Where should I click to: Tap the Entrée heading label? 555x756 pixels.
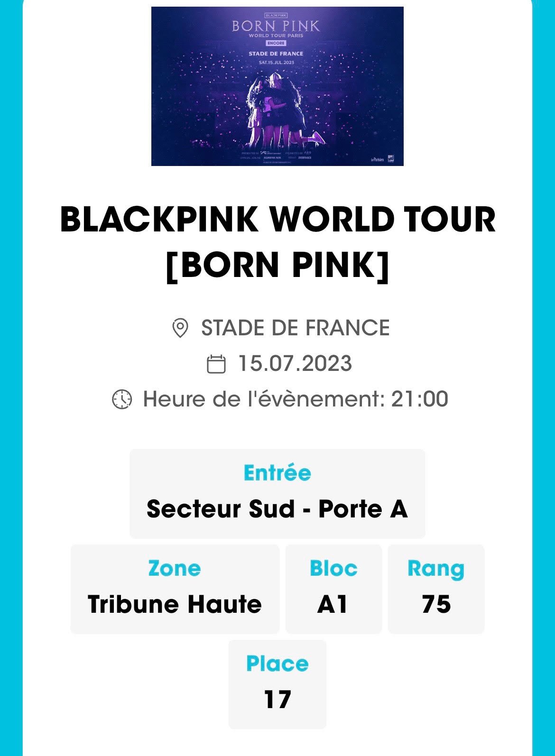click(277, 473)
